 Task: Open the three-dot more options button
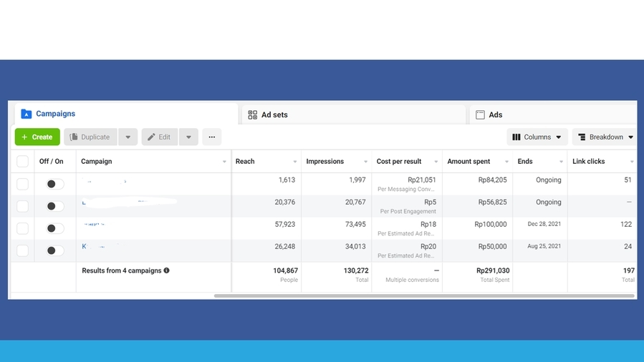click(x=211, y=137)
